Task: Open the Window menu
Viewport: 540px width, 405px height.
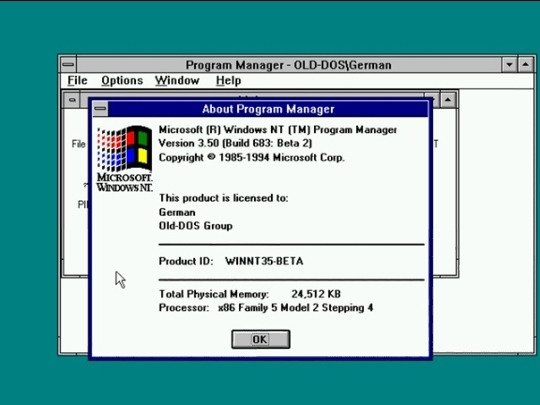Action: (177, 81)
